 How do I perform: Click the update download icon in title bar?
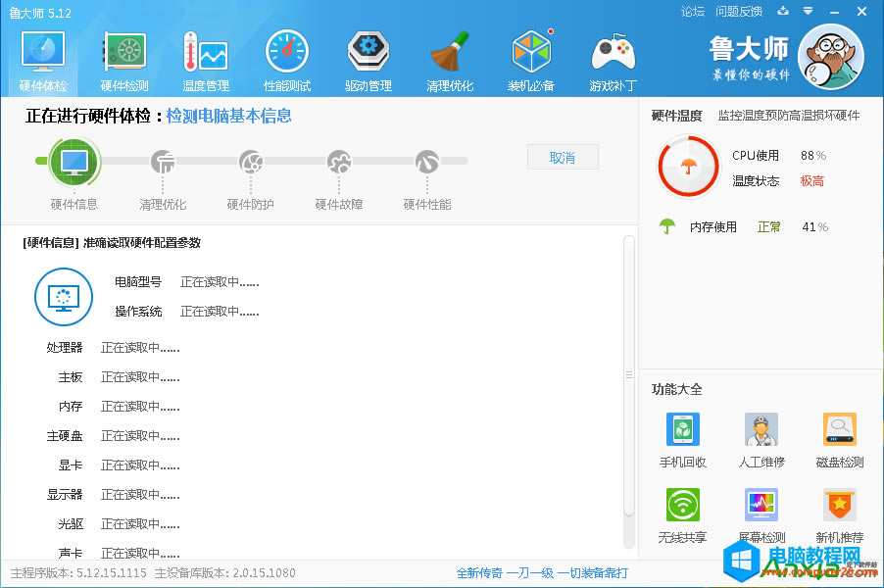click(782, 12)
